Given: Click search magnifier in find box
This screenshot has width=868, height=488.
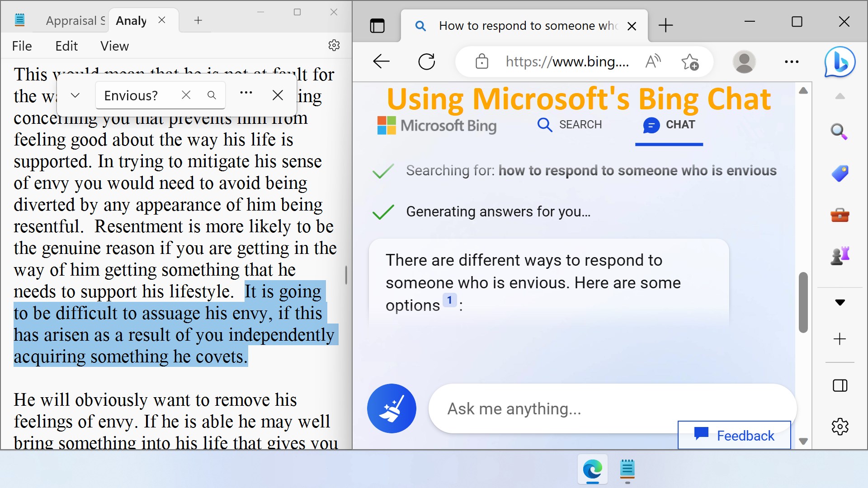Looking at the screenshot, I should 212,95.
